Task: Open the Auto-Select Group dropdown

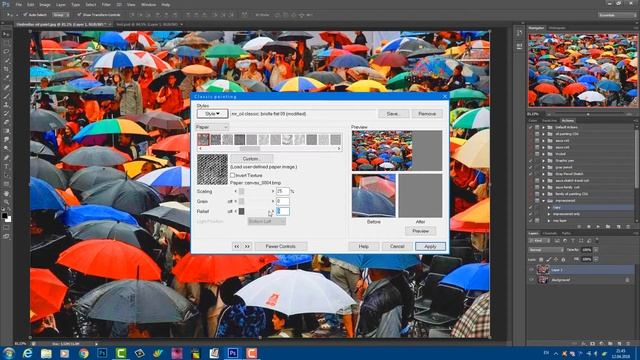Action: 60,15
